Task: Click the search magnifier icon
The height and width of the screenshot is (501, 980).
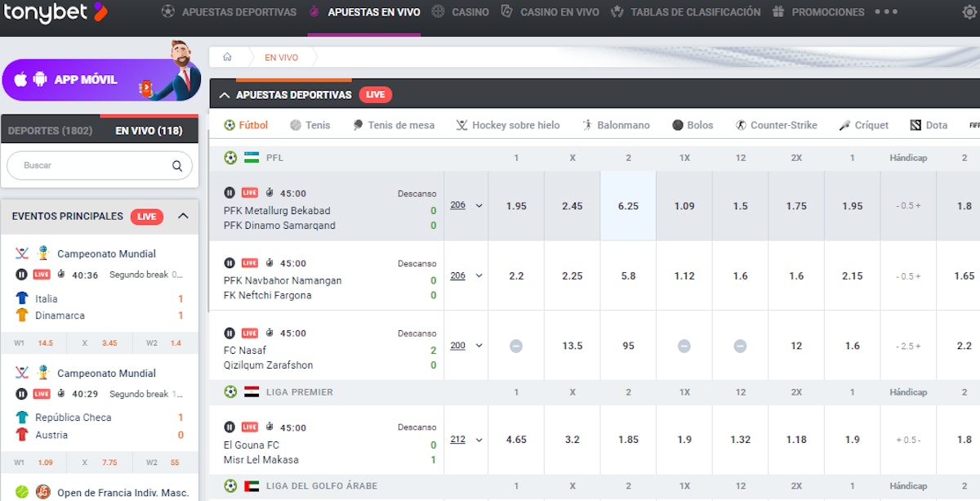Action: click(x=177, y=166)
